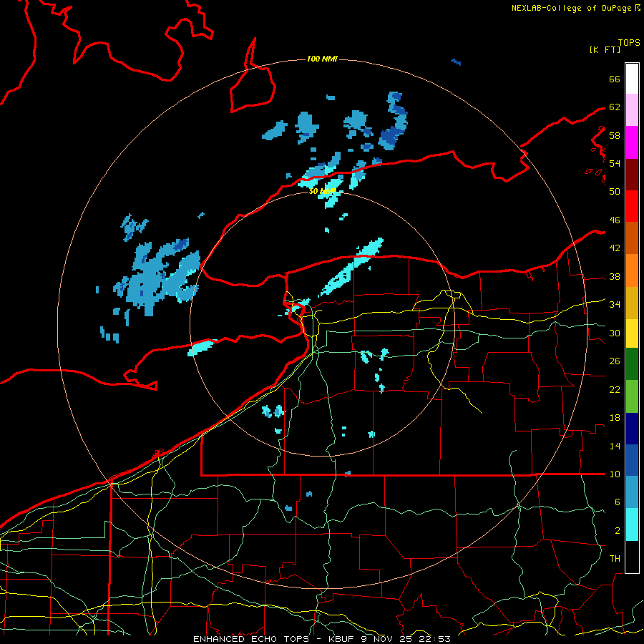Click the '100 NMI' range ring label
This screenshot has height=644, width=644.
coord(322,59)
